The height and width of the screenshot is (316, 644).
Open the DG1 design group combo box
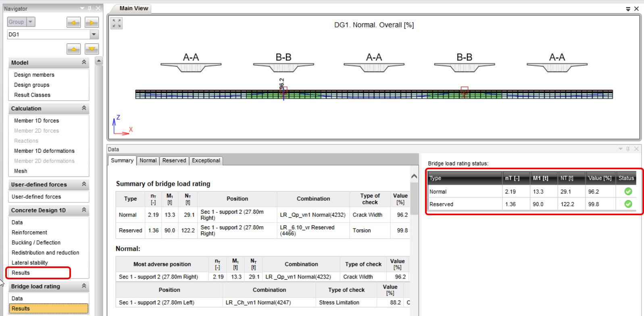[x=94, y=34]
